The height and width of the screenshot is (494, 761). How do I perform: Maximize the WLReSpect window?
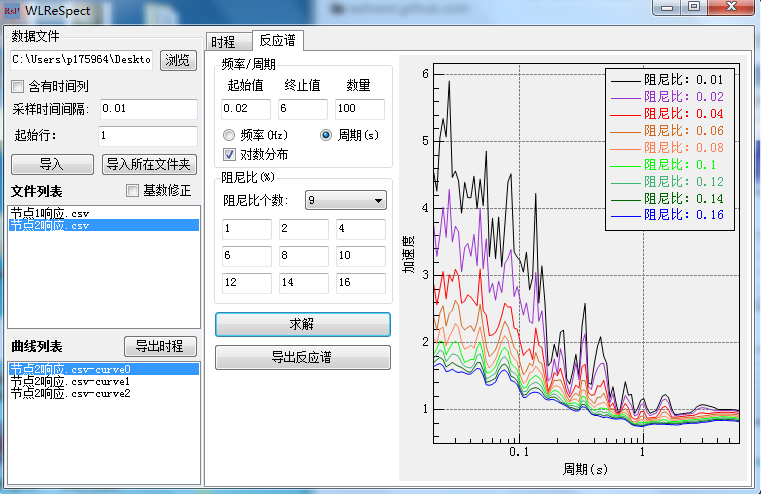click(694, 7)
